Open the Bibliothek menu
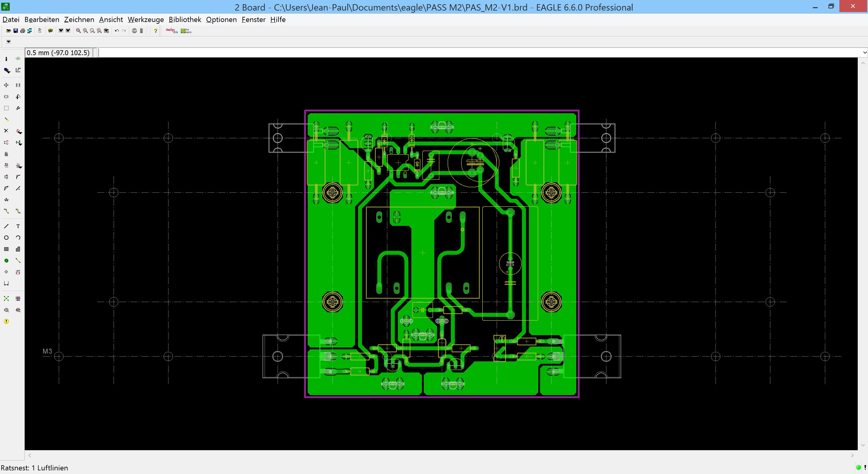The height and width of the screenshot is (474, 868). 185,20
